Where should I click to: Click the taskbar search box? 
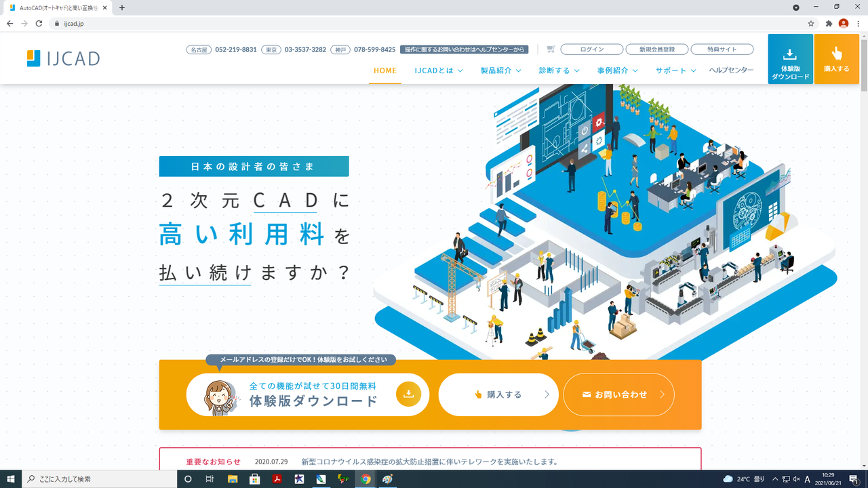[x=99, y=479]
